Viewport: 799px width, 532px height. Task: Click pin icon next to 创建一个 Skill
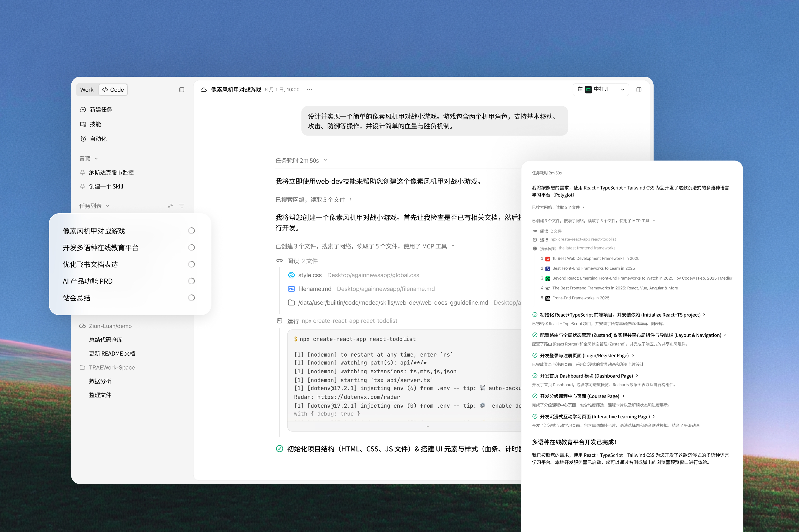83,186
